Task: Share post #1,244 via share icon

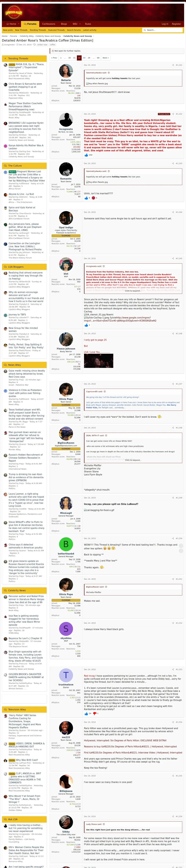Action: (x=173, y=212)
